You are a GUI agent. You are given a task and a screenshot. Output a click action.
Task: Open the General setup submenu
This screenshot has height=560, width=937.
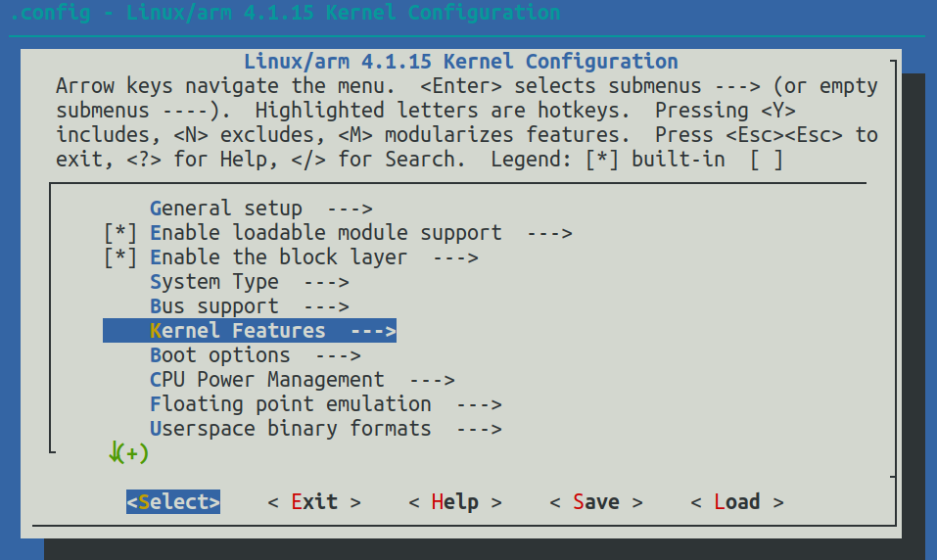(x=261, y=209)
